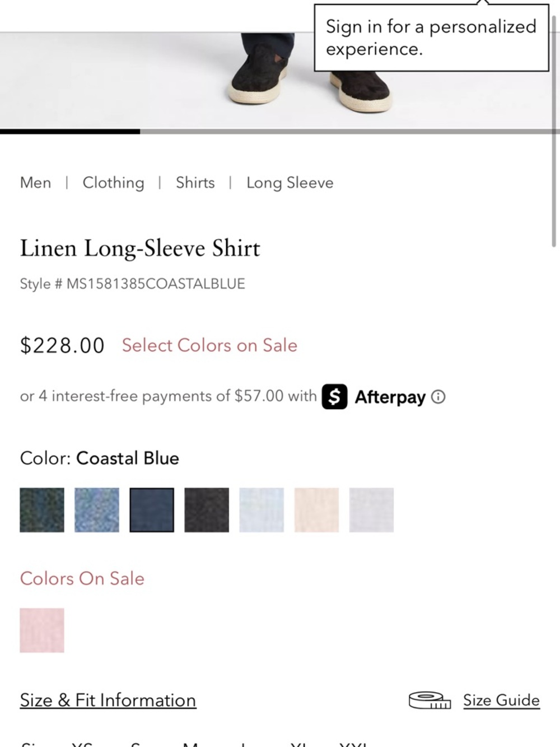Select the blue heathered color swatch

point(97,510)
